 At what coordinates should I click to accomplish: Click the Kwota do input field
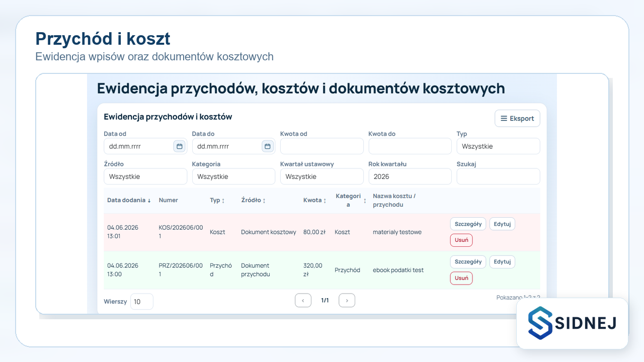point(410,146)
